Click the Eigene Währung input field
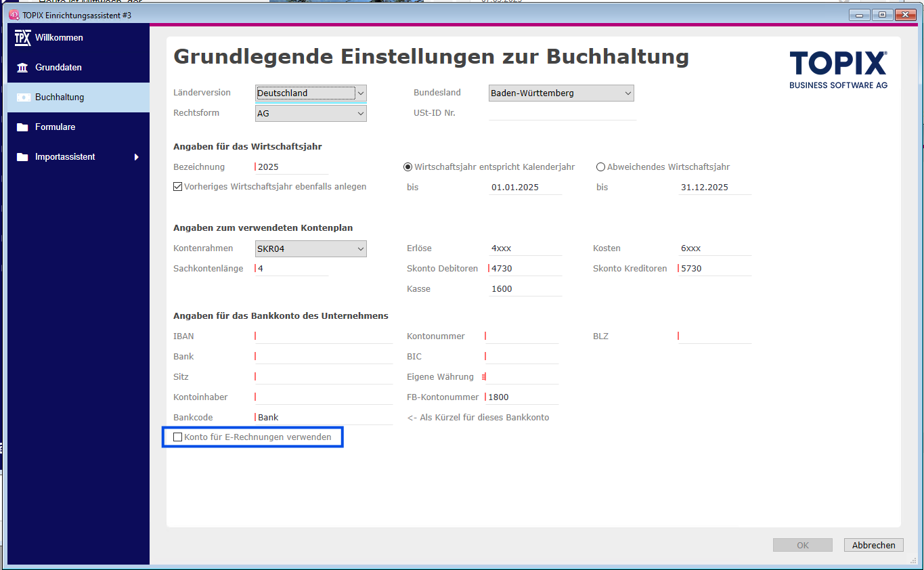This screenshot has width=924, height=570. 521,377
